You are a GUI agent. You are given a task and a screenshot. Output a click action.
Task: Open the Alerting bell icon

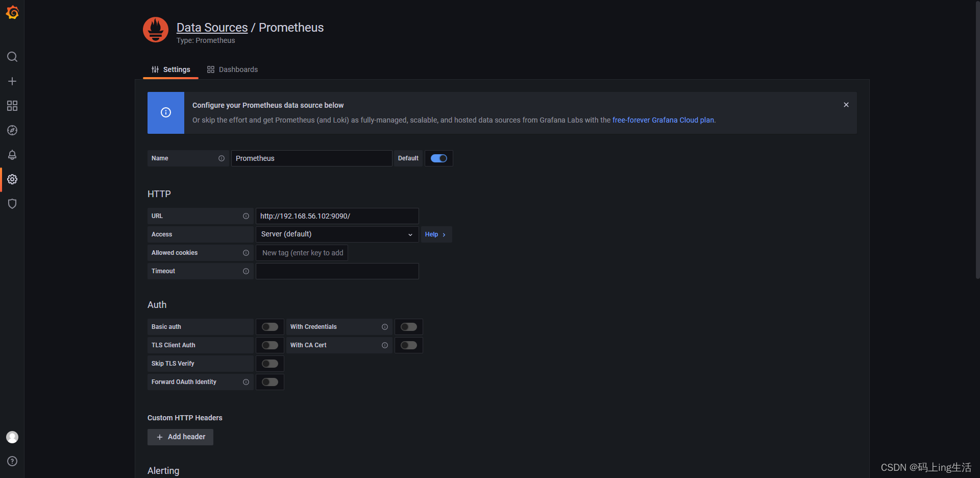click(x=12, y=155)
